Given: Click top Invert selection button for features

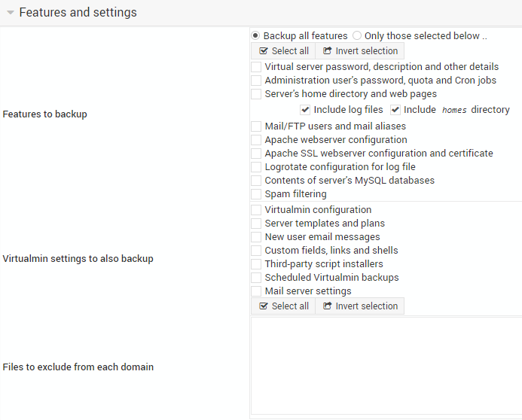Looking at the screenshot, I should (360, 51).
